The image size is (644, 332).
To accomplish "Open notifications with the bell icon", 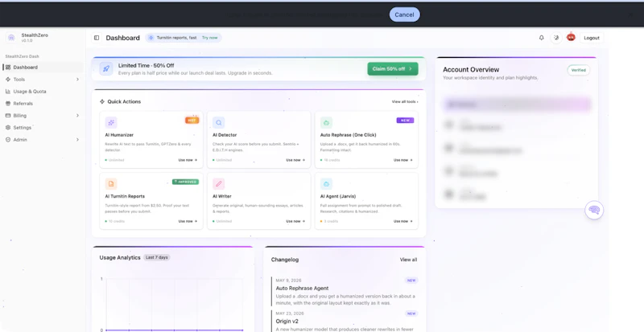I will click(x=541, y=38).
